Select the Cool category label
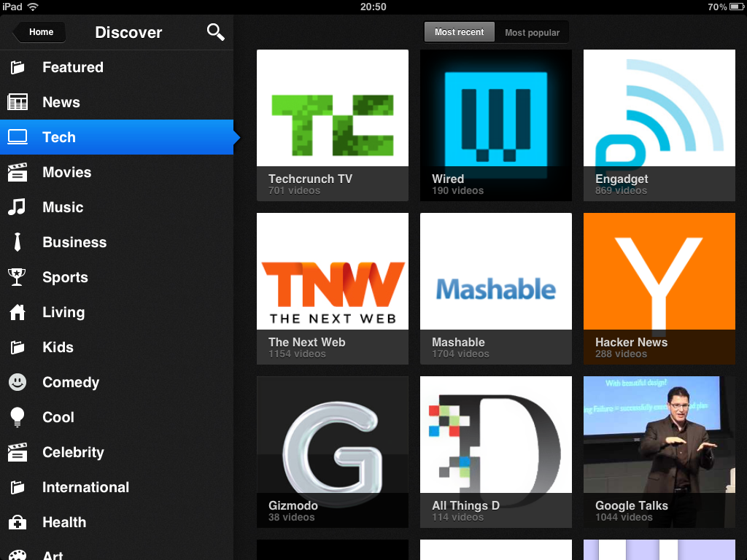Viewport: 747px width, 560px height. (58, 417)
